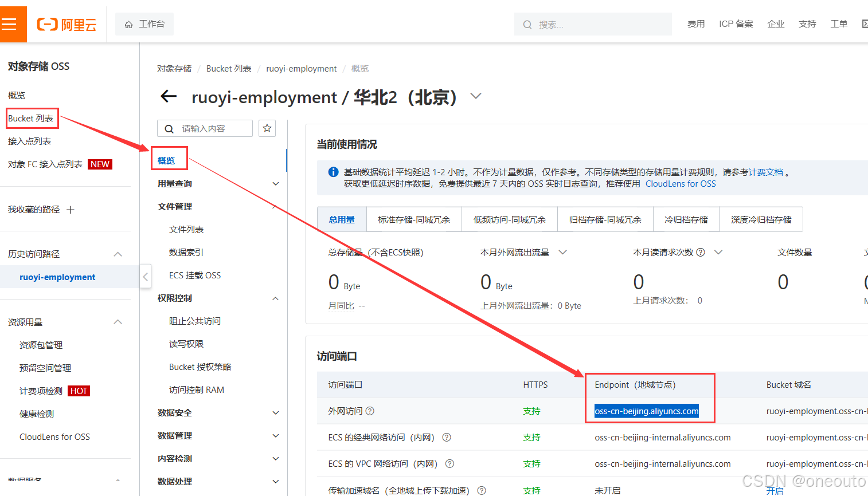The height and width of the screenshot is (496, 868).
Task: Open 读写权限 menu item
Action: 186,344
